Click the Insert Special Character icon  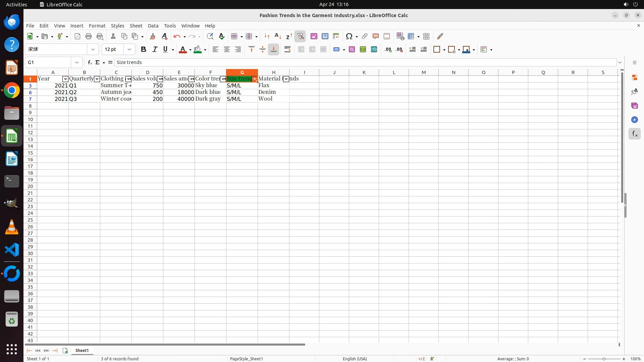point(349,36)
